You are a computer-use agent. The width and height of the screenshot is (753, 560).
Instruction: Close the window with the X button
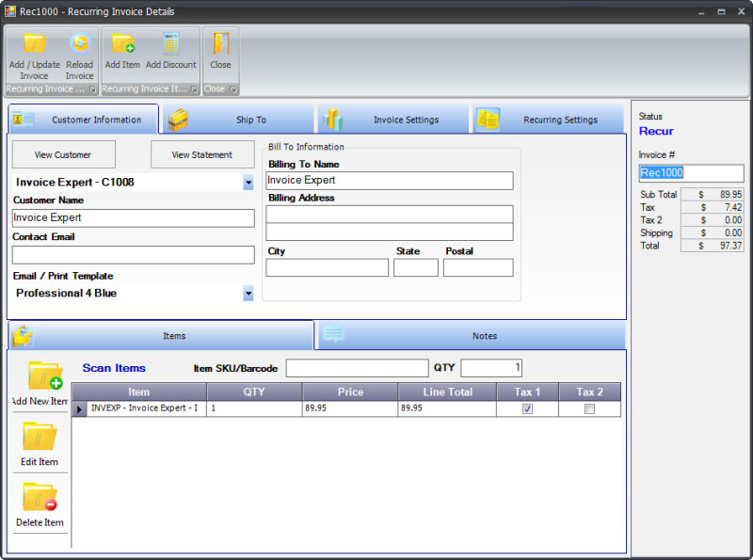(741, 11)
